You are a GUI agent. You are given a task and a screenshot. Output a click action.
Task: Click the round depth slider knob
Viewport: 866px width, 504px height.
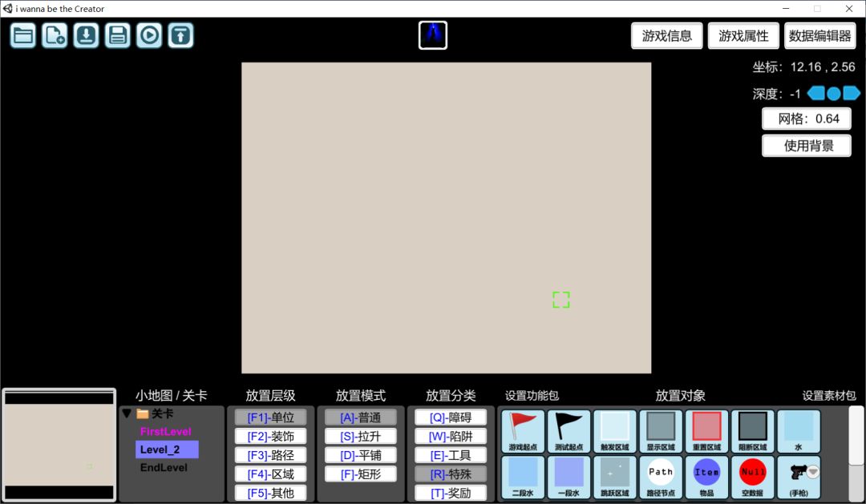point(834,94)
